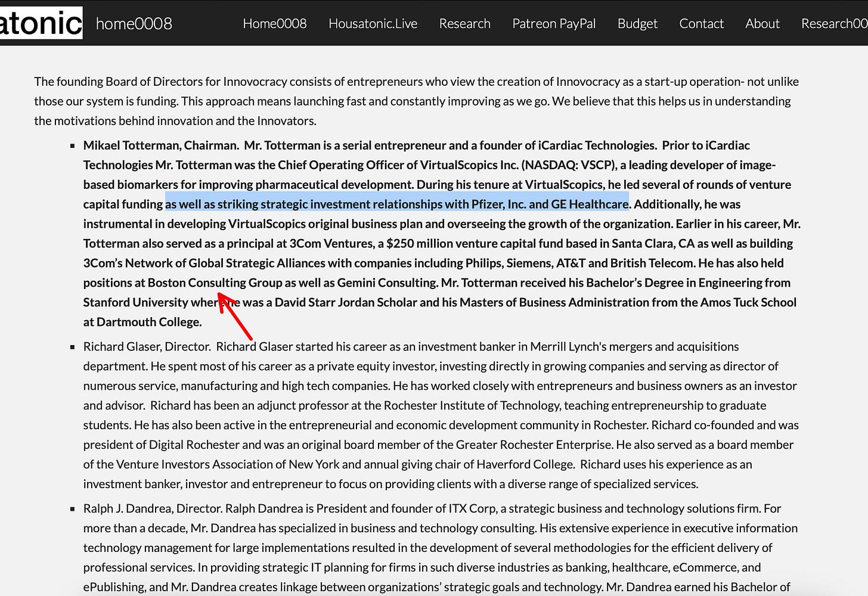This screenshot has height=596, width=868.
Task: Click the Housatonic logo at top left
Action: coord(41,23)
